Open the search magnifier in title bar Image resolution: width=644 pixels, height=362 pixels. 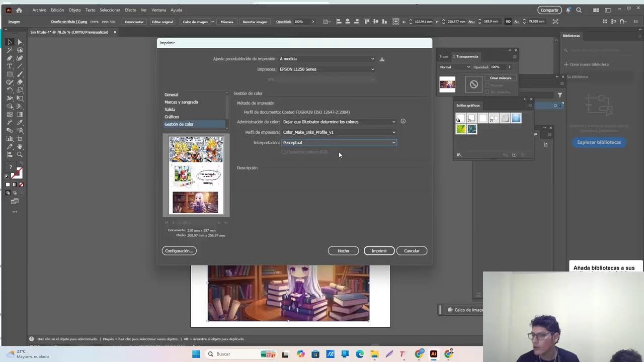point(579,10)
